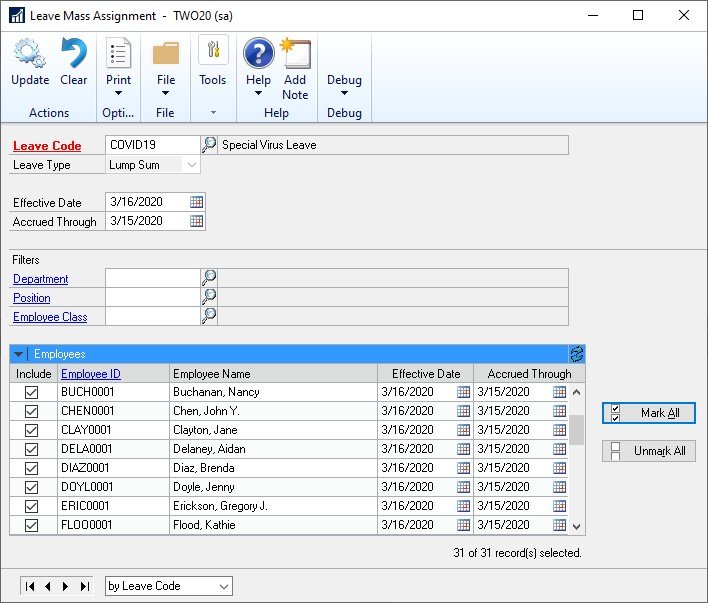This screenshot has height=603, width=708.
Task: Click the Leave Code input field COVID19
Action: pos(153,145)
